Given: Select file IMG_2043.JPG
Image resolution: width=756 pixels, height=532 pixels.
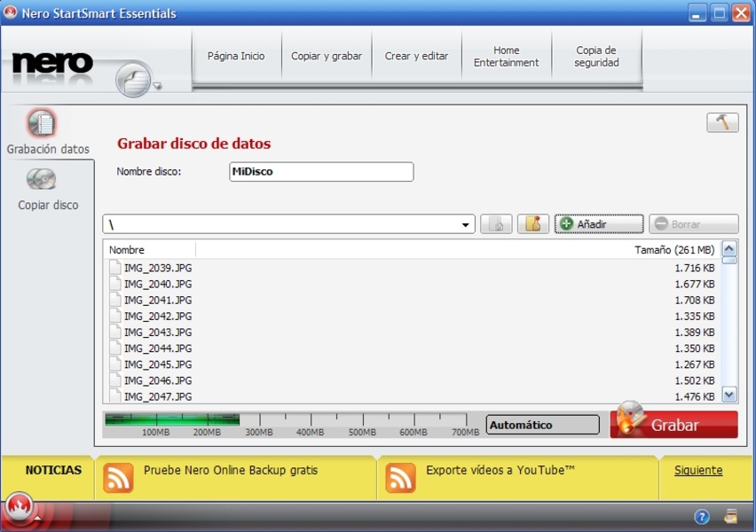Looking at the screenshot, I should pos(158,332).
